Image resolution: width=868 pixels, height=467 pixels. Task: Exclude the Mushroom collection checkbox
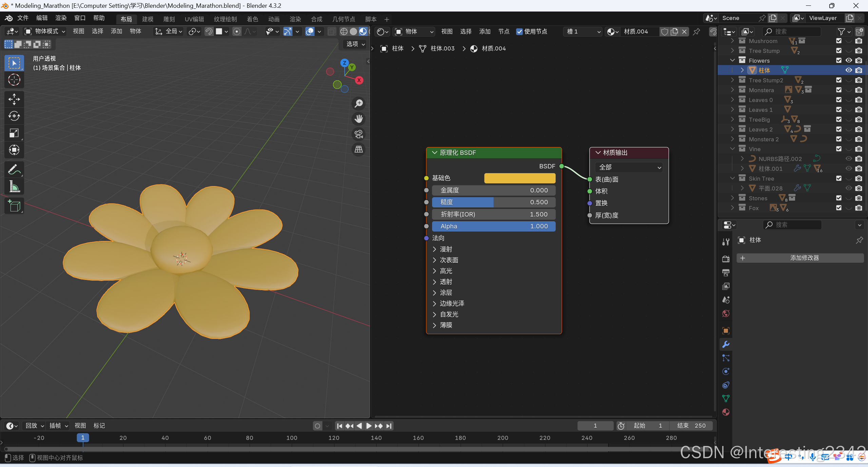coord(839,41)
